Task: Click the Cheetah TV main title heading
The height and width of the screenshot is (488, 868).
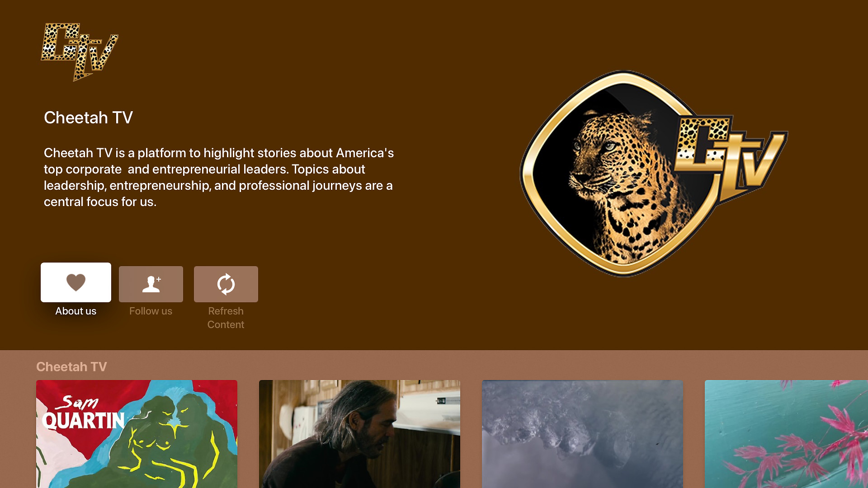Action: tap(88, 117)
